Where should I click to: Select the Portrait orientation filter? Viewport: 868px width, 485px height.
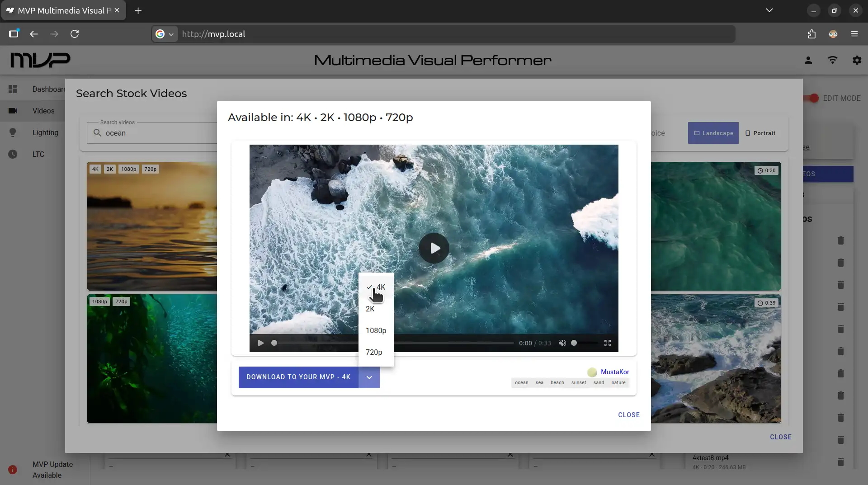760,133
